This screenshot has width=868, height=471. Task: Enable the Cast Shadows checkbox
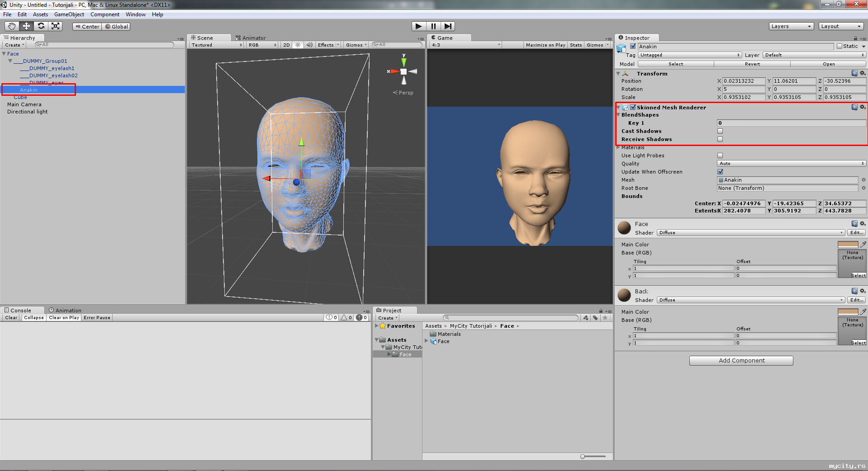click(x=720, y=131)
